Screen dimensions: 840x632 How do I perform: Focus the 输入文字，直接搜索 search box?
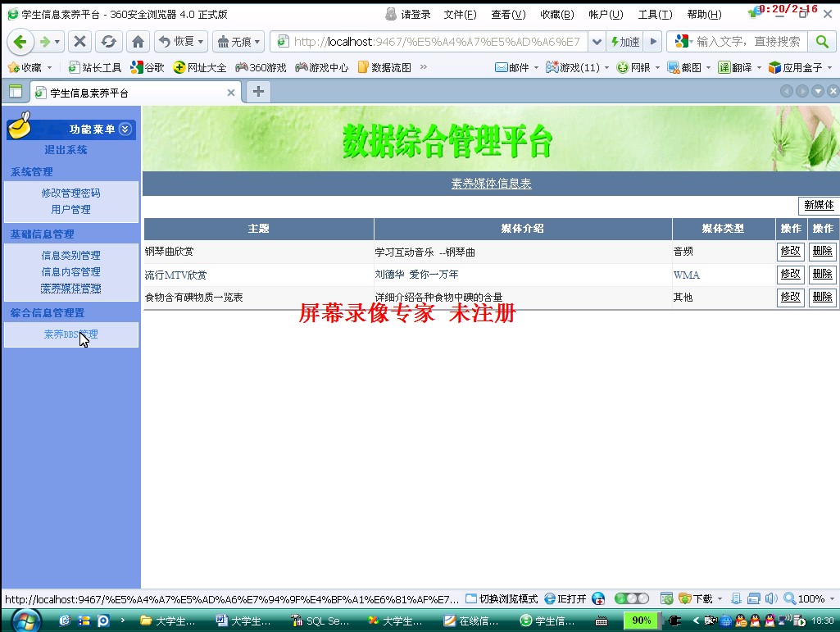click(749, 41)
